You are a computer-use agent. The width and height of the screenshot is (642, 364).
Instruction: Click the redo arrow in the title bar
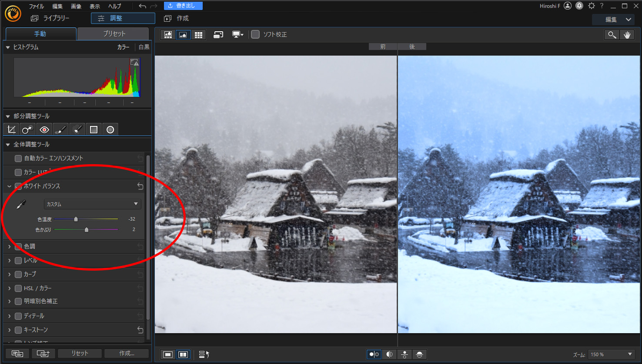(154, 6)
